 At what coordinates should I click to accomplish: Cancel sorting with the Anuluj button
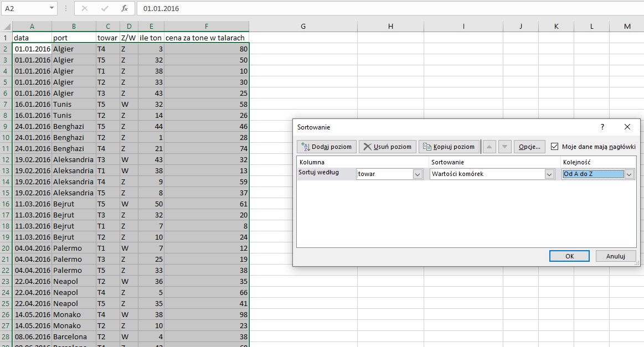pyautogui.click(x=615, y=256)
